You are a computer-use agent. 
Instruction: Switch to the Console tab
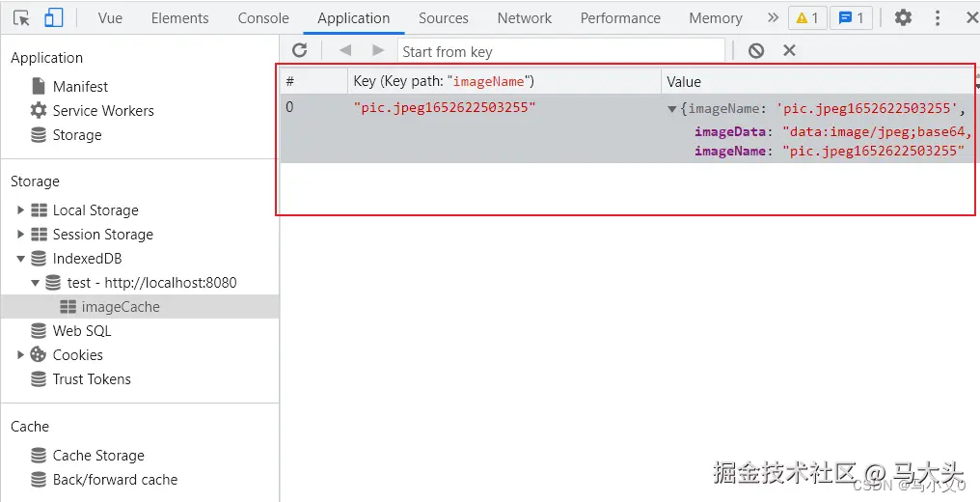click(263, 18)
